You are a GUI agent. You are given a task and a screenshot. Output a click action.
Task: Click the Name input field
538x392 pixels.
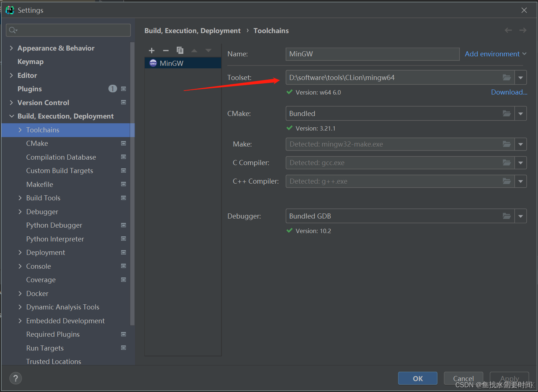(372, 54)
